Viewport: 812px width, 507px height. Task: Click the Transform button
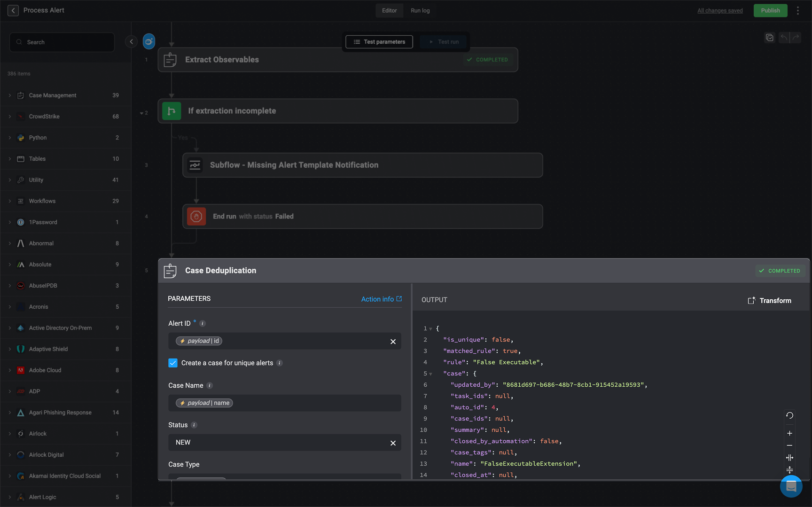coord(769,301)
